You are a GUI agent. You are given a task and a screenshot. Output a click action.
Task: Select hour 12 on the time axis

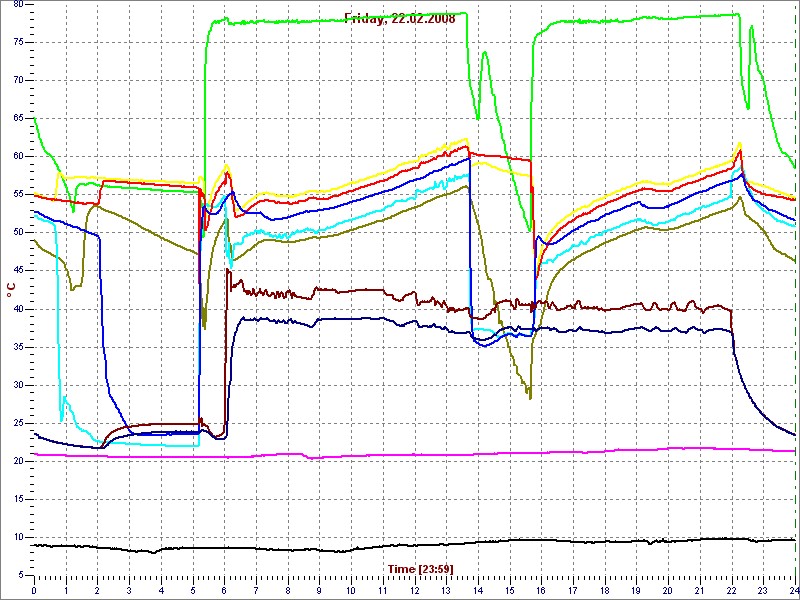point(414,590)
